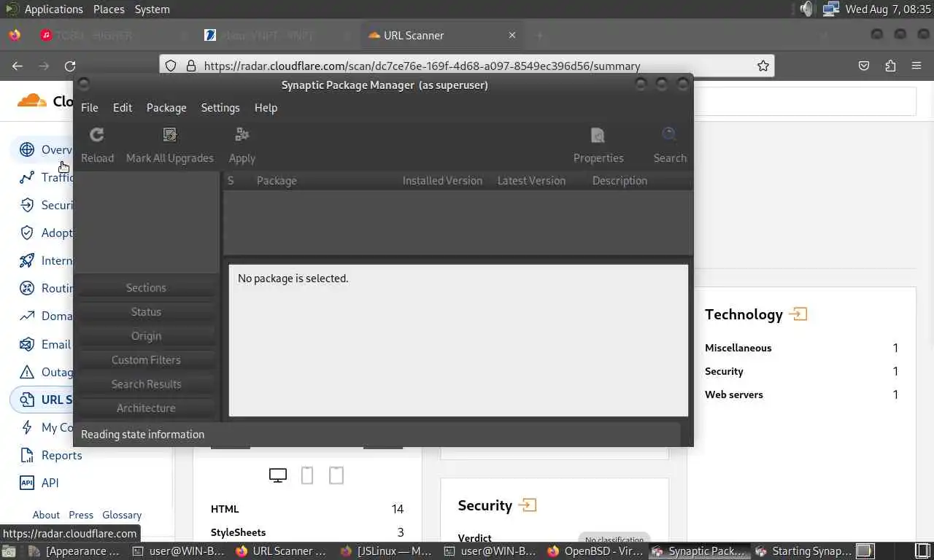Open the Edit menu in Synaptic
This screenshot has height=560, width=934.
pos(123,107)
